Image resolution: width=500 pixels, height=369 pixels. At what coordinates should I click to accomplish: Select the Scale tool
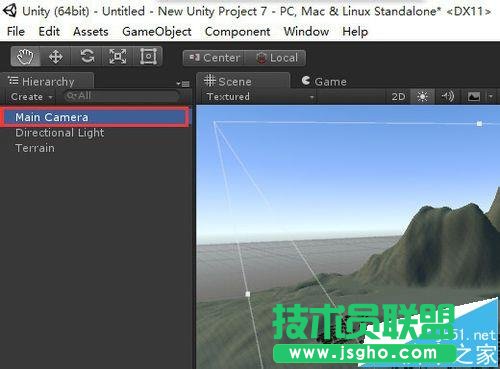point(118,56)
